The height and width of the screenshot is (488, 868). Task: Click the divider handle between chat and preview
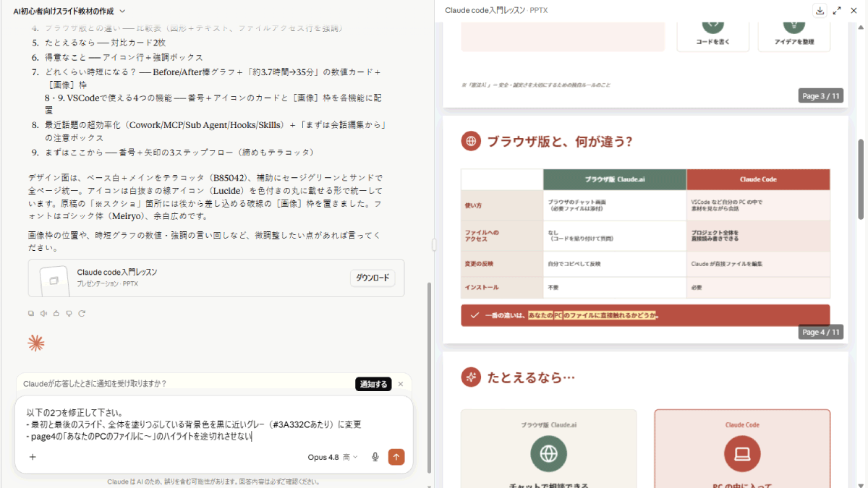point(434,245)
